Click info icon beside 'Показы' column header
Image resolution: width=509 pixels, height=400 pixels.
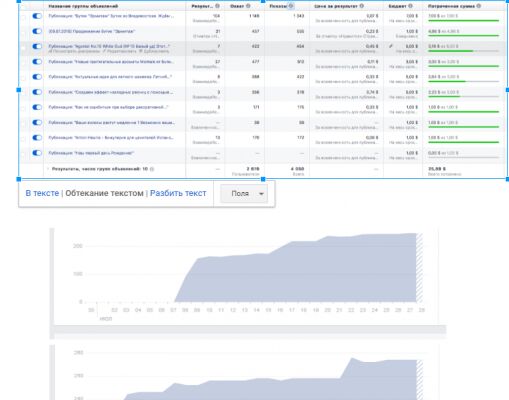[291, 6]
